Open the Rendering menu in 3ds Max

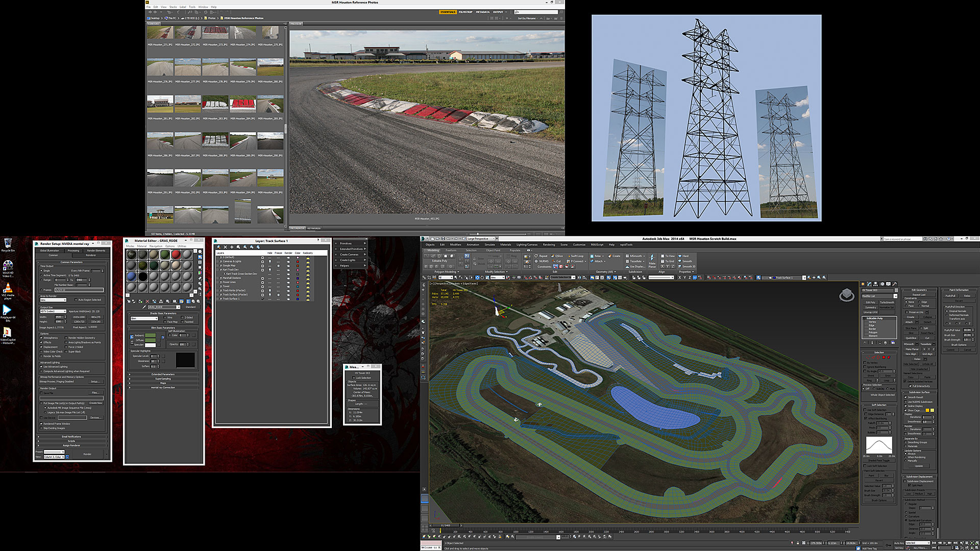point(549,245)
